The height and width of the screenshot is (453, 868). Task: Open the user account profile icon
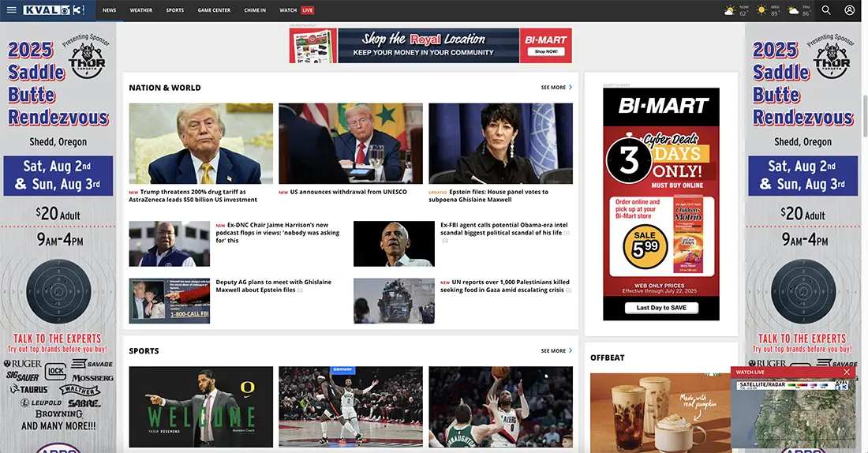pyautogui.click(x=849, y=10)
